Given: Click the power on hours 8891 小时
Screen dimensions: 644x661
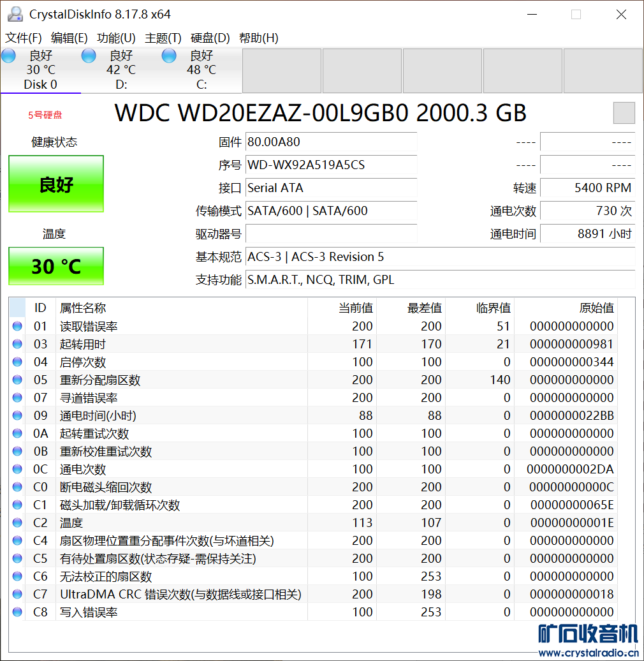Looking at the screenshot, I should (x=587, y=234).
